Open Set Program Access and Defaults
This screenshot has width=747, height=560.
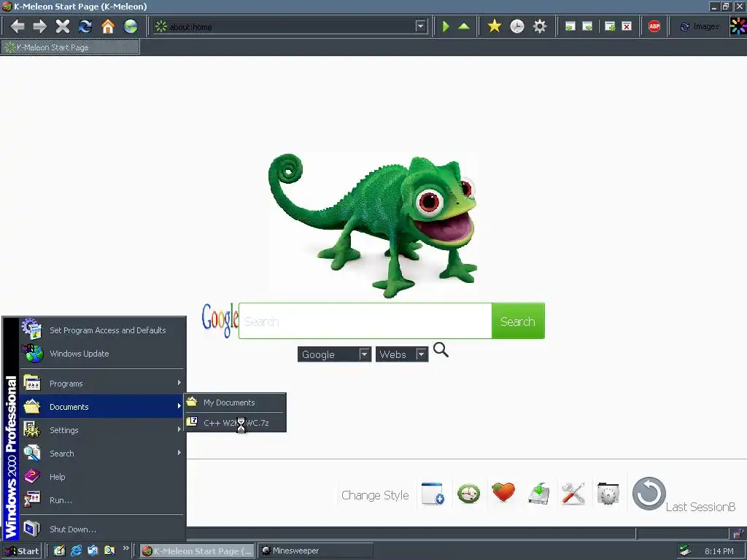tap(102, 330)
